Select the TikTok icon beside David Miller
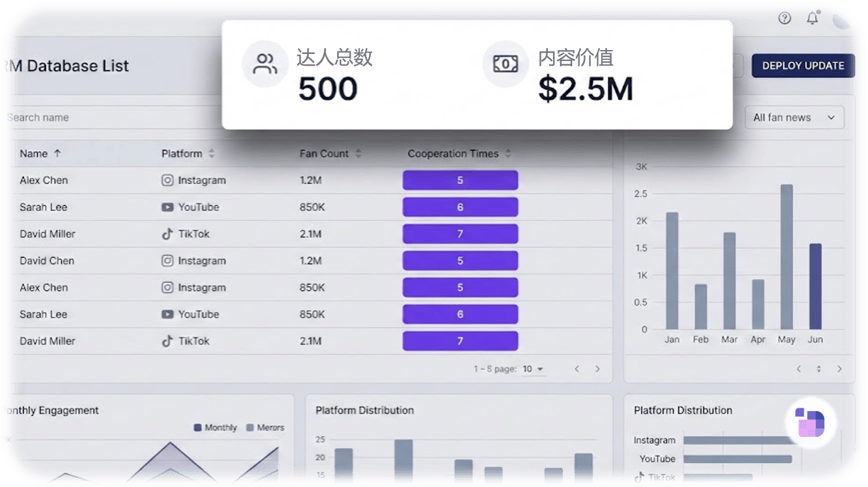 pyautogui.click(x=167, y=233)
